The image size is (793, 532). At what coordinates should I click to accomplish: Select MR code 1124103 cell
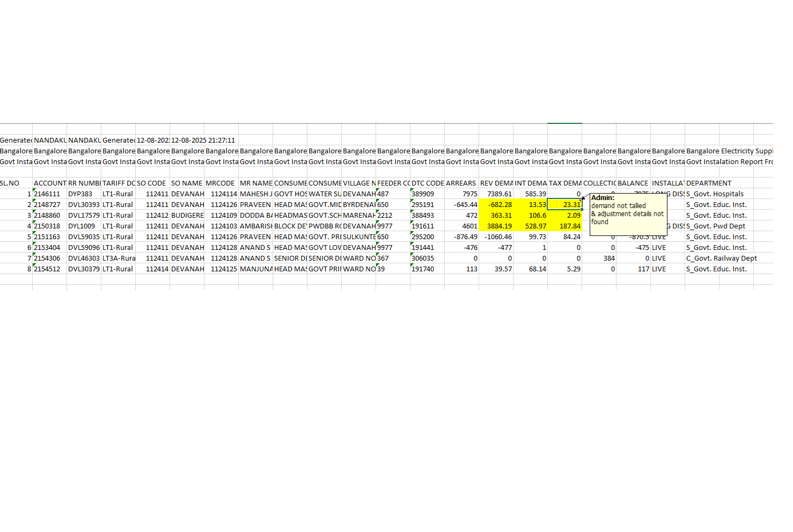pos(221,226)
